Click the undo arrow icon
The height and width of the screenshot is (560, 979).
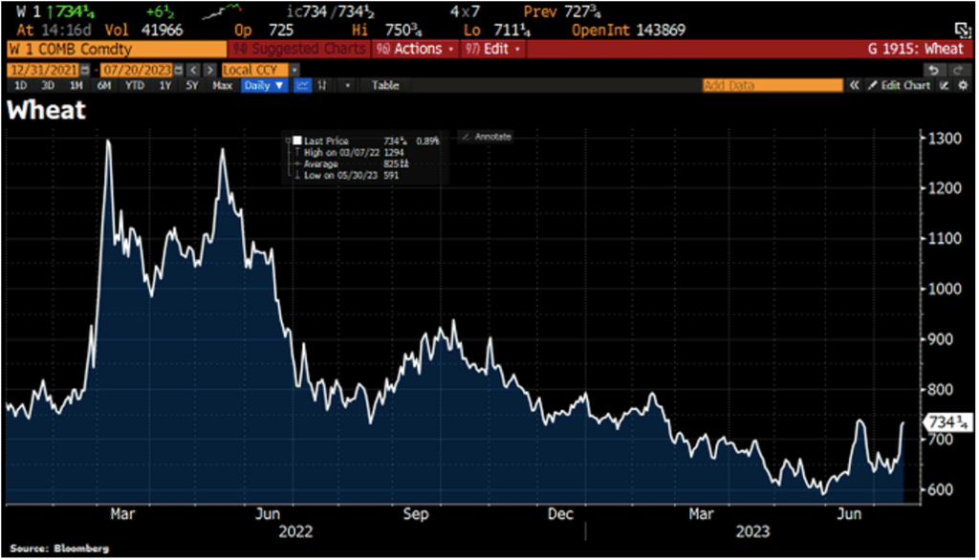pyautogui.click(x=933, y=70)
